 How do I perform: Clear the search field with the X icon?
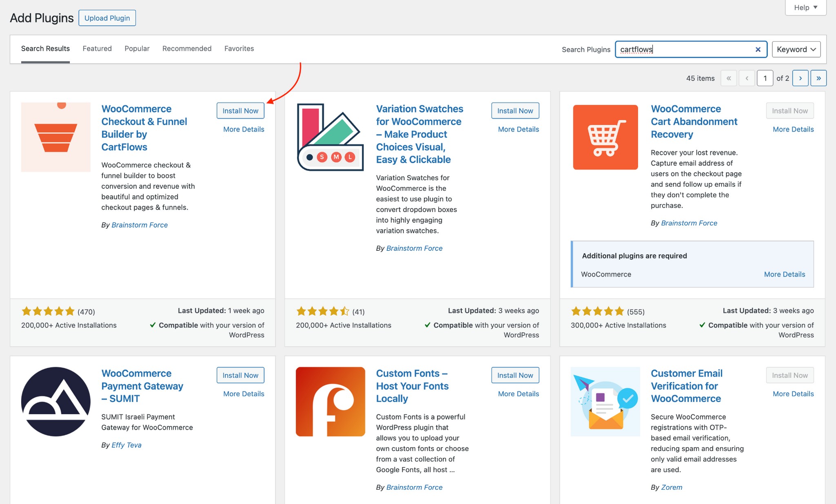[x=758, y=49]
